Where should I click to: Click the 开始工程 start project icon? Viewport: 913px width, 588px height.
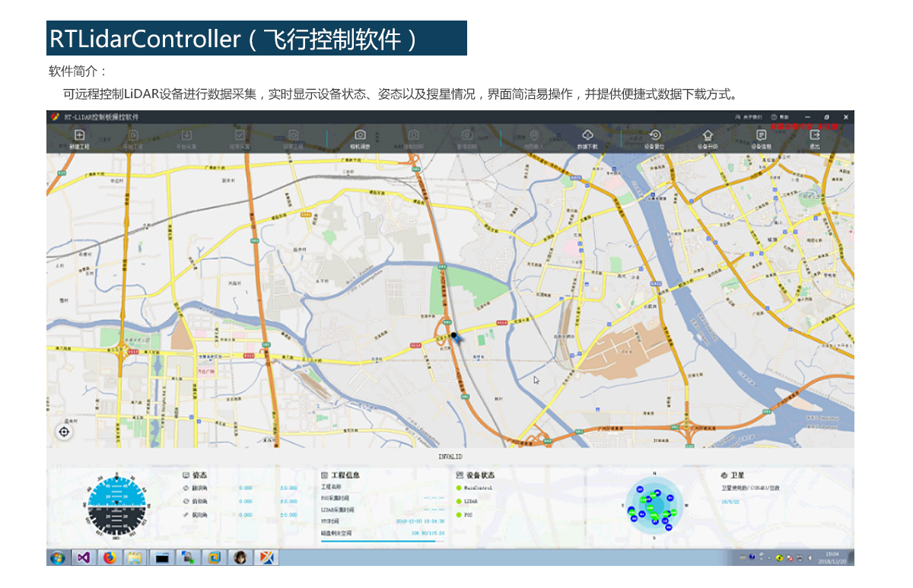click(x=132, y=137)
